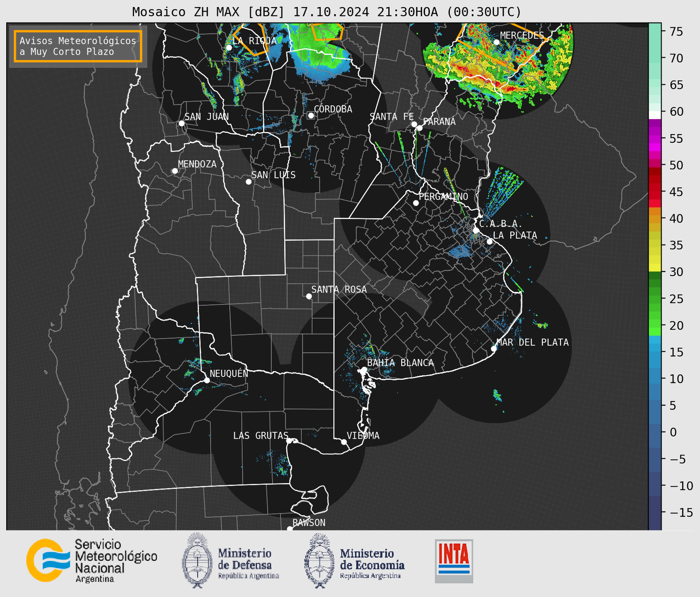Screen dimensions: 700x597
Task: Click the magenta 55 dBZ band on color scale
Action: 655,138
